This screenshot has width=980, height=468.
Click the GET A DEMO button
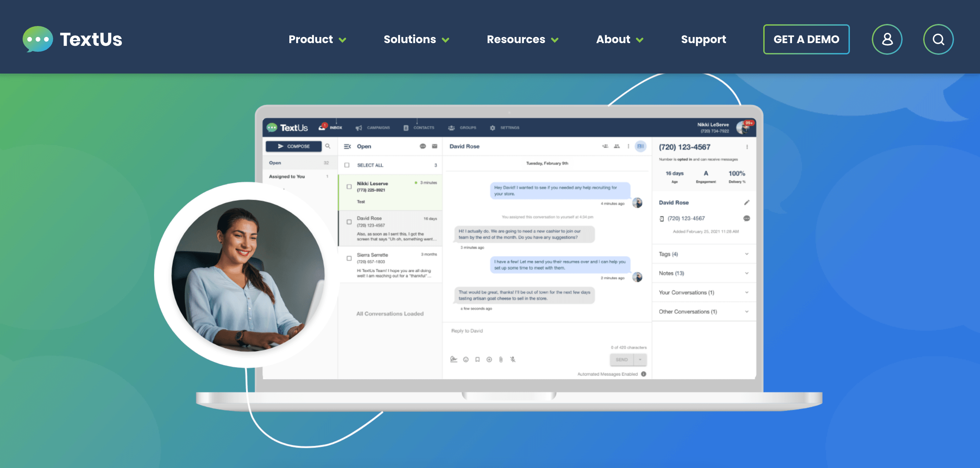pos(806,39)
